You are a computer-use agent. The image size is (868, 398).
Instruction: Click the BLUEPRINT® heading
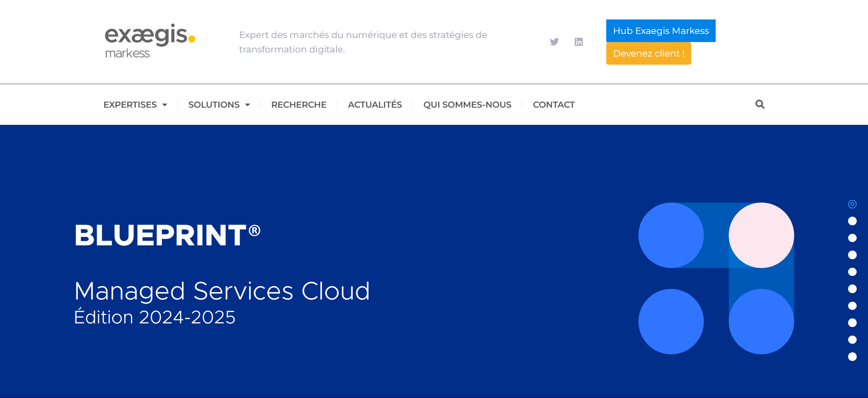point(168,235)
